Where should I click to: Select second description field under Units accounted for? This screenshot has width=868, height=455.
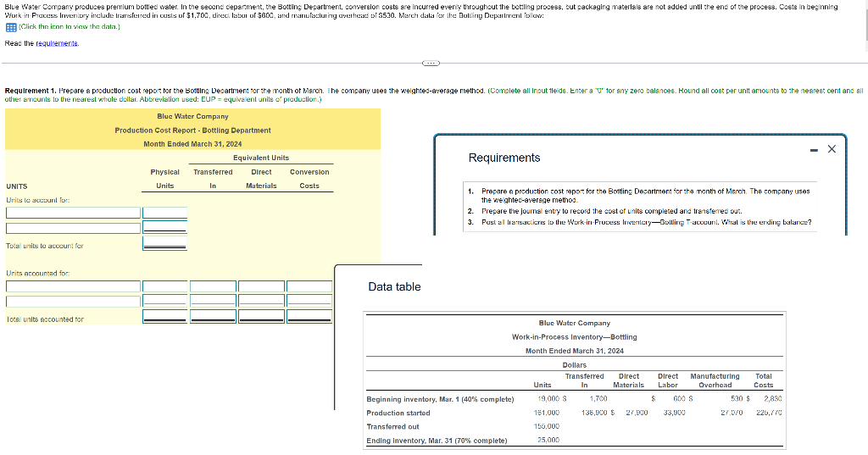point(73,301)
